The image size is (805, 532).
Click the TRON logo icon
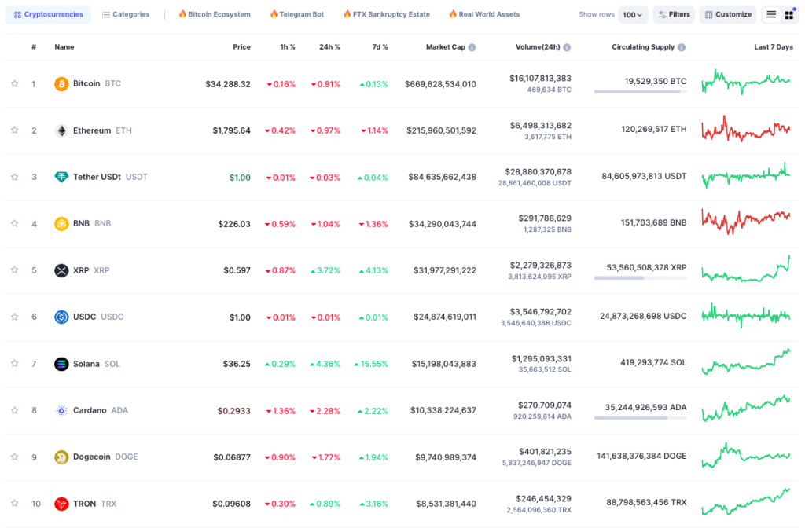[61, 504]
